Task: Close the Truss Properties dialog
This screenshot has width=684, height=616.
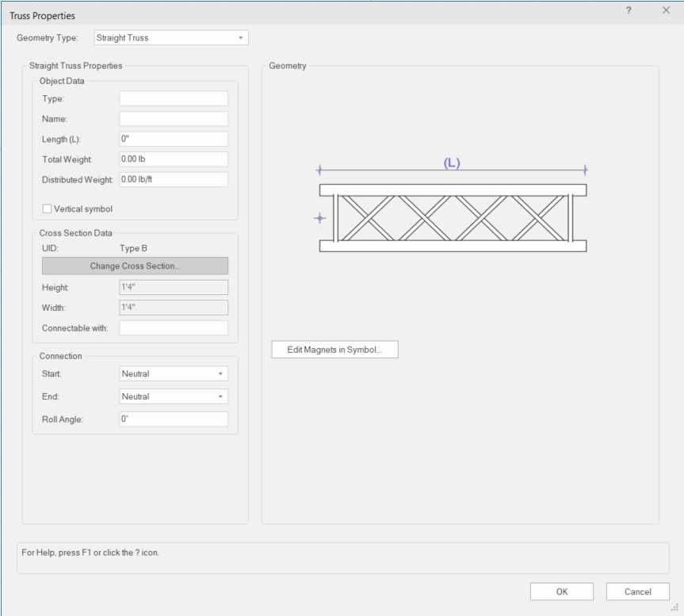Action: coord(666,10)
